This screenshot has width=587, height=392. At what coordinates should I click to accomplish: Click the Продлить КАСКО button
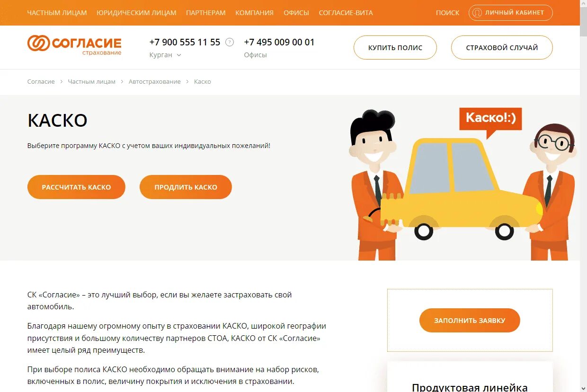(x=186, y=187)
